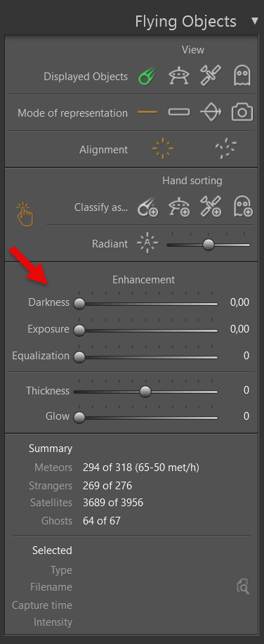Classify selection as meteor
264x644 pixels.
[147, 207]
